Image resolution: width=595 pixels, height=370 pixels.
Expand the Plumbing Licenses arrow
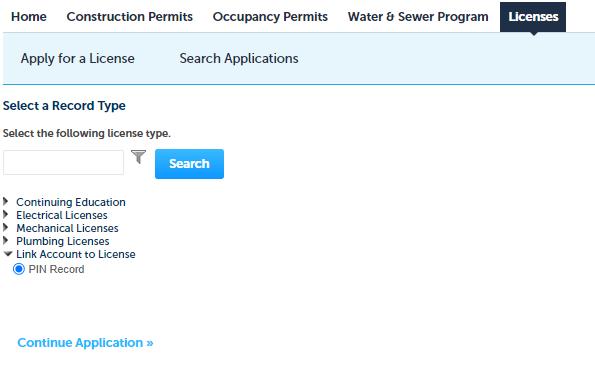[x=6, y=240]
